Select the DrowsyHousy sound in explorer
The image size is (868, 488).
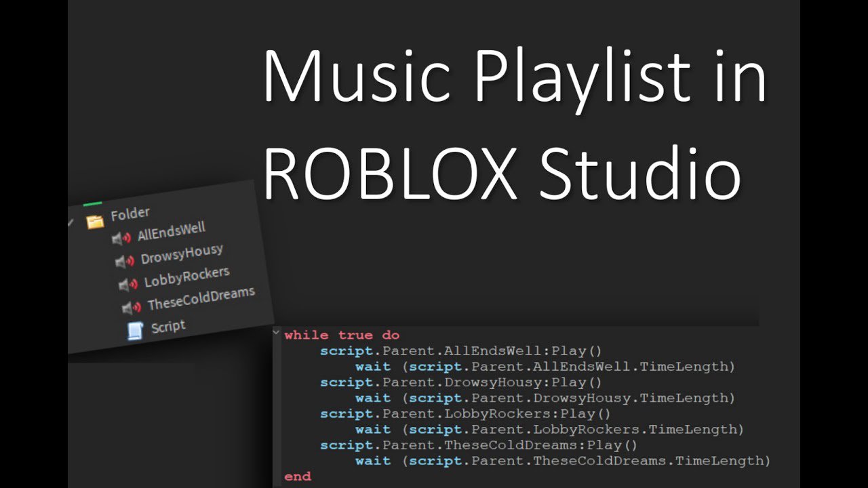click(181, 254)
